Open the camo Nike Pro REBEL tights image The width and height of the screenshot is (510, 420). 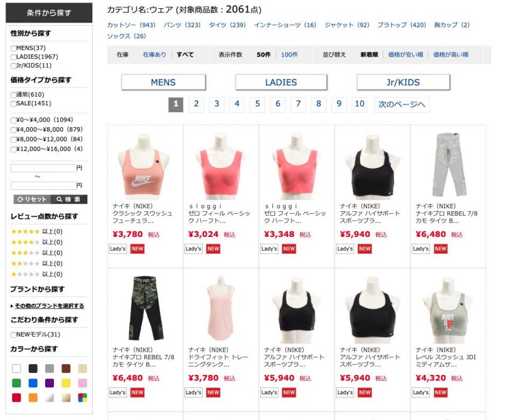(x=145, y=308)
